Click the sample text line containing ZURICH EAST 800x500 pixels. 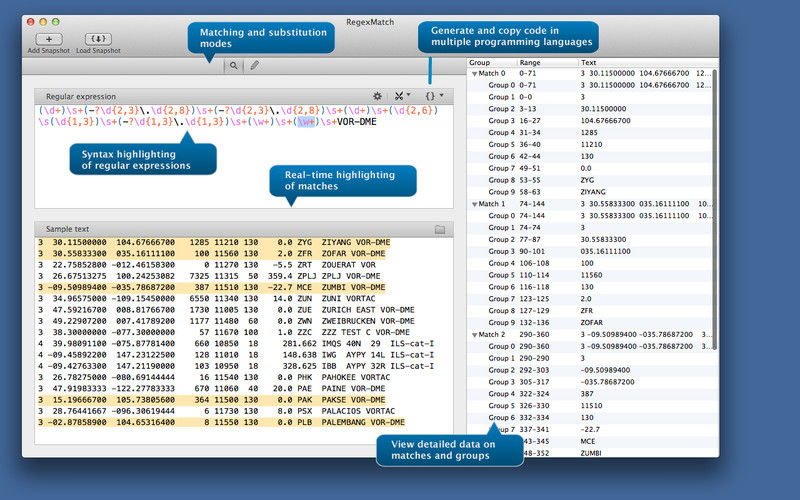227,310
